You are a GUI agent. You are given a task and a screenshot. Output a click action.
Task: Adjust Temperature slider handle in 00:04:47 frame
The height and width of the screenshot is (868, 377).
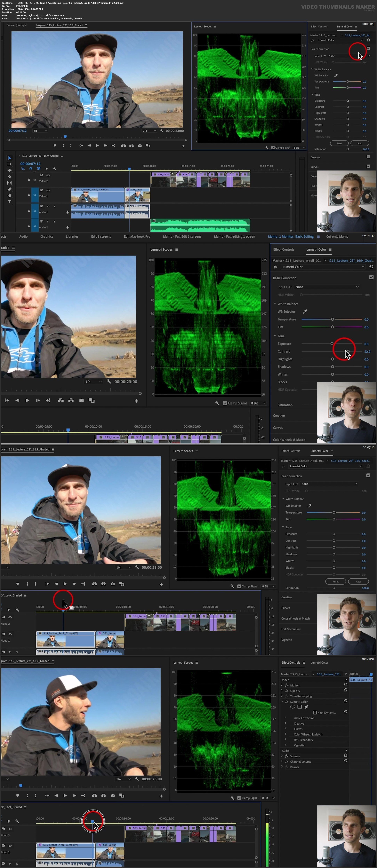(x=333, y=319)
